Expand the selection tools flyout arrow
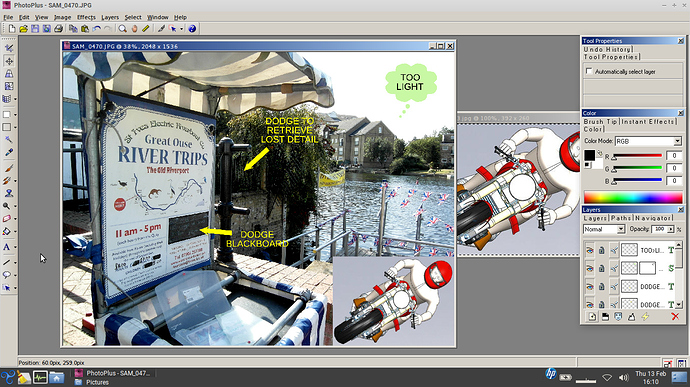690x387 pixels. point(15,114)
